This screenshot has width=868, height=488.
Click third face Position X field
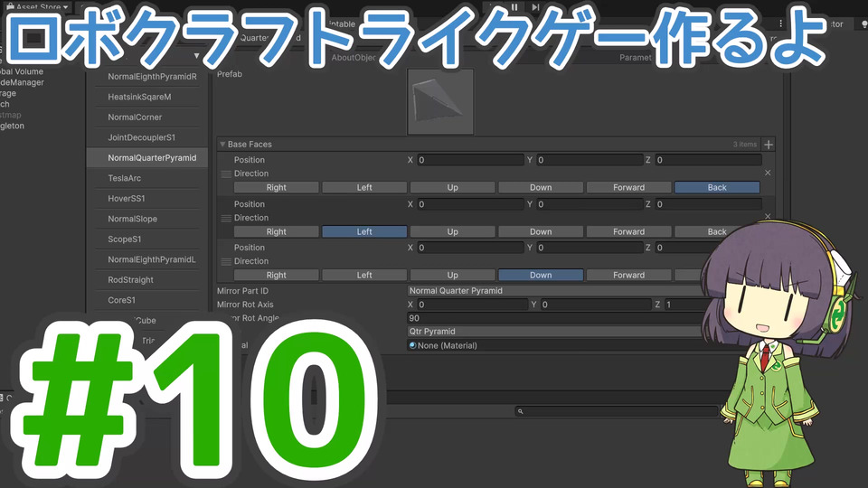[x=470, y=248]
